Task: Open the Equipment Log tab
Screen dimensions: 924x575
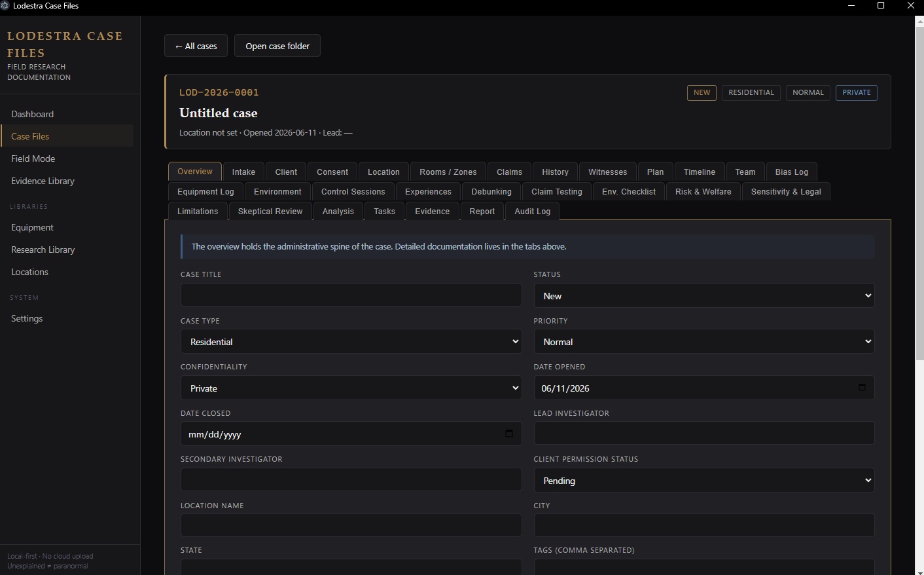Action: tap(205, 191)
